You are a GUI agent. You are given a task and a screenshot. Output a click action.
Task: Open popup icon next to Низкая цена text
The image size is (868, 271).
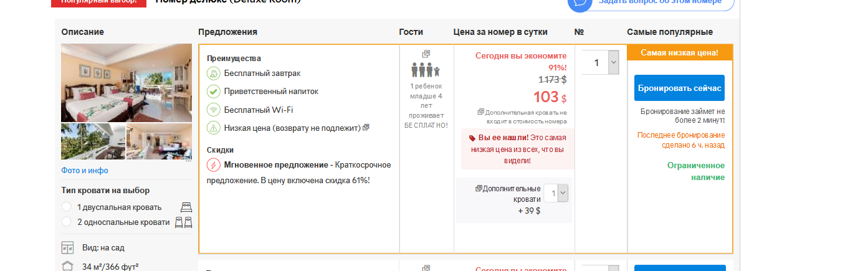click(x=366, y=128)
